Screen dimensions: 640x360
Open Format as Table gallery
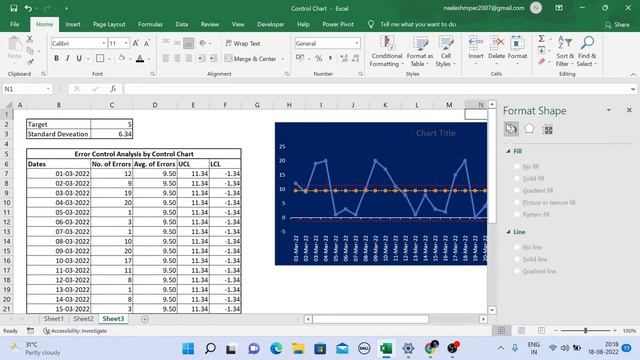[420, 51]
